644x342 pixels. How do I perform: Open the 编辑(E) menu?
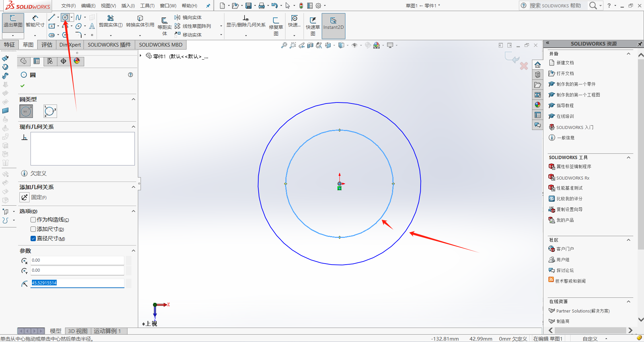[88, 6]
